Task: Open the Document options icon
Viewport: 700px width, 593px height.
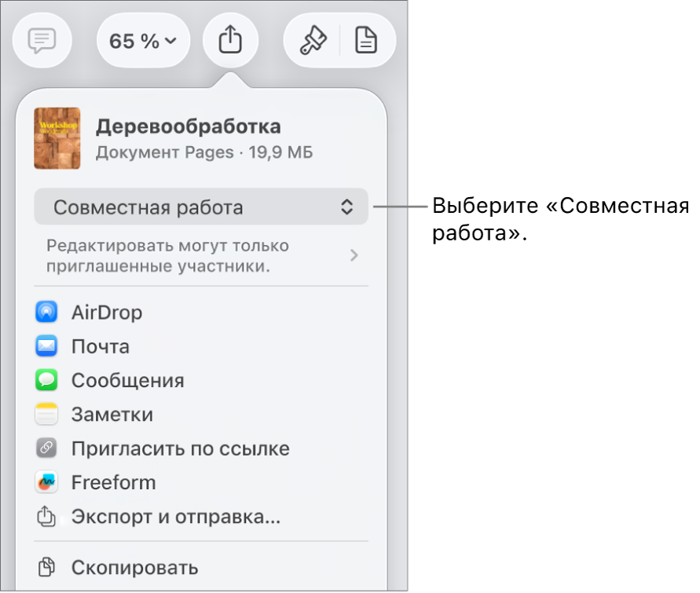Action: coord(366,41)
